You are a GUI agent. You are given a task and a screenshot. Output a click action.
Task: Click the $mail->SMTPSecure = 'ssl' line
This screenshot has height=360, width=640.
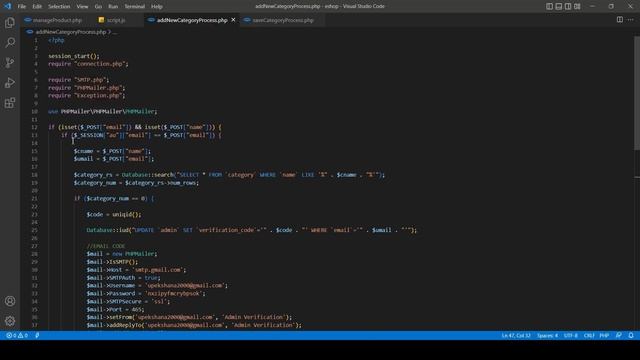128,301
